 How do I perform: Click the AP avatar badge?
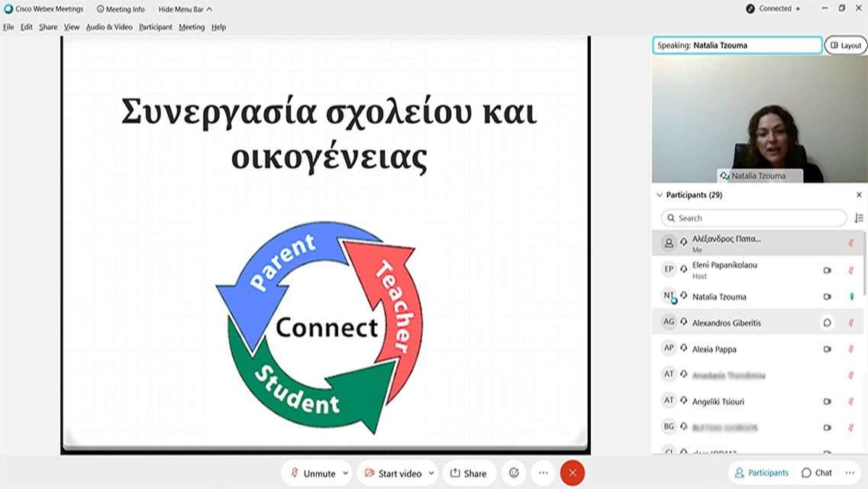(x=669, y=348)
